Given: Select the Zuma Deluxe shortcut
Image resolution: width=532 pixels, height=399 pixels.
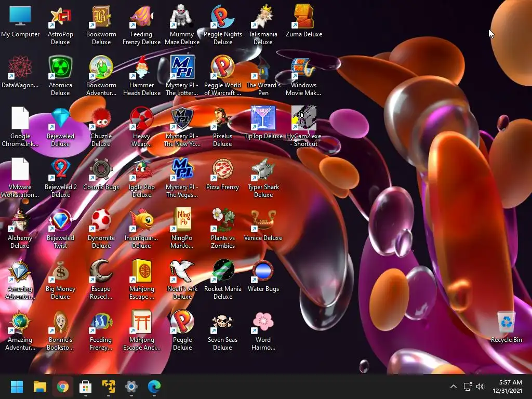Looking at the screenshot, I should coord(303,16).
